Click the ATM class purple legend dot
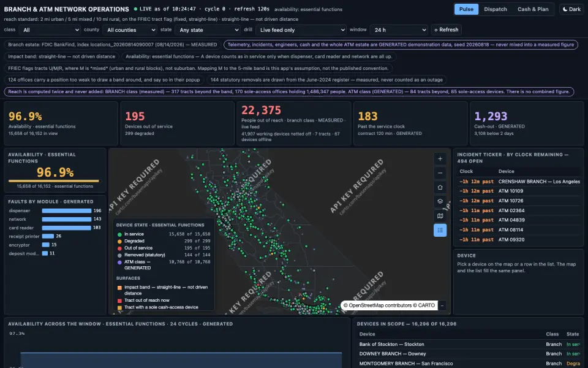 [x=119, y=262]
